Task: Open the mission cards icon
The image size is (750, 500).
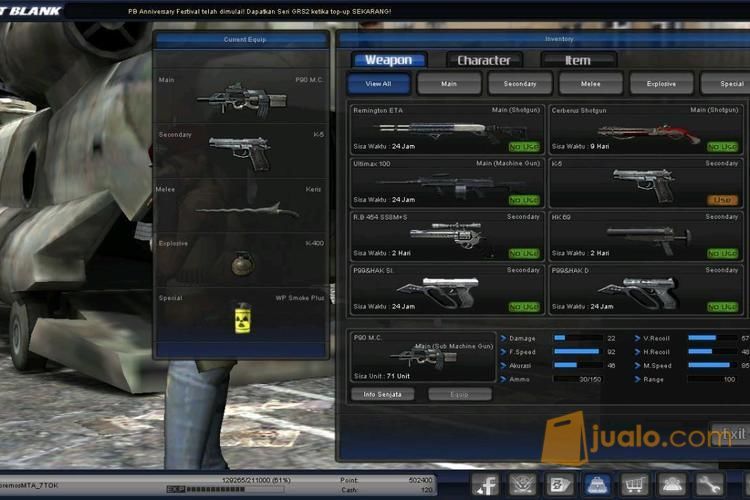Action: point(559,484)
